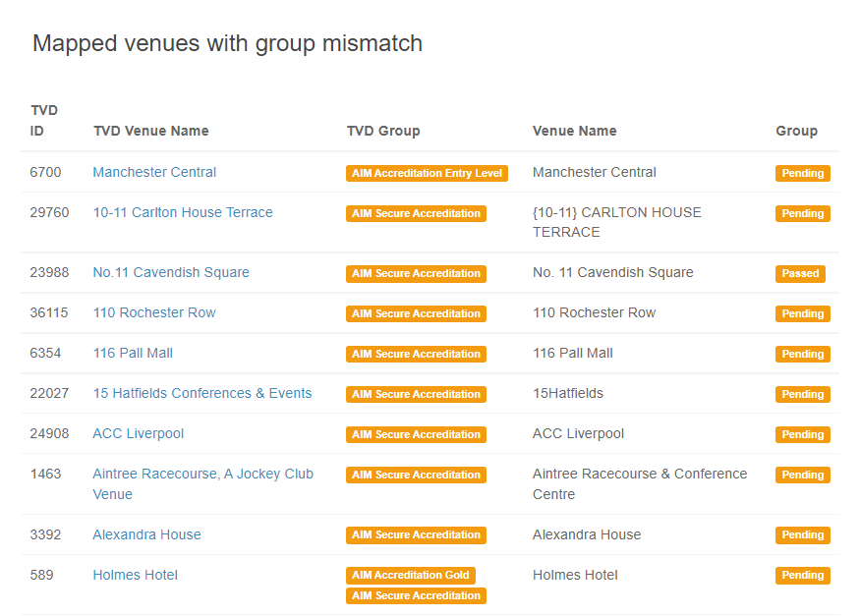
Task: Select TVD ID 23988 cell
Action: point(49,272)
